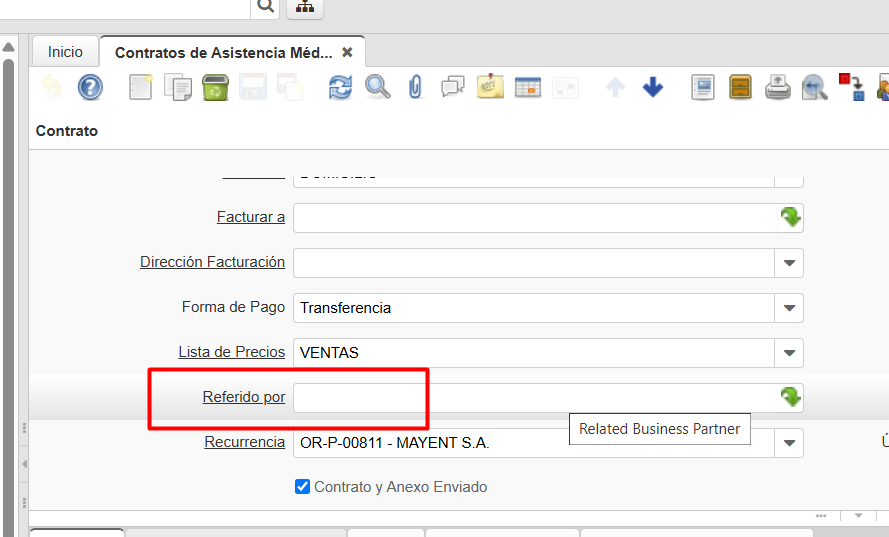Image resolution: width=889 pixels, height=537 pixels.
Task: Refresh the record with blue arrows icon
Action: [x=341, y=88]
